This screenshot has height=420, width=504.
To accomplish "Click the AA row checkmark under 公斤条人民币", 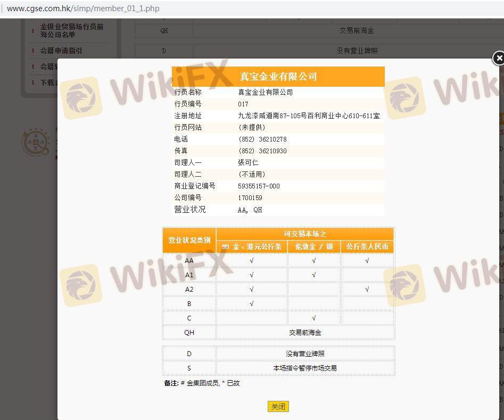I will click(367, 260).
